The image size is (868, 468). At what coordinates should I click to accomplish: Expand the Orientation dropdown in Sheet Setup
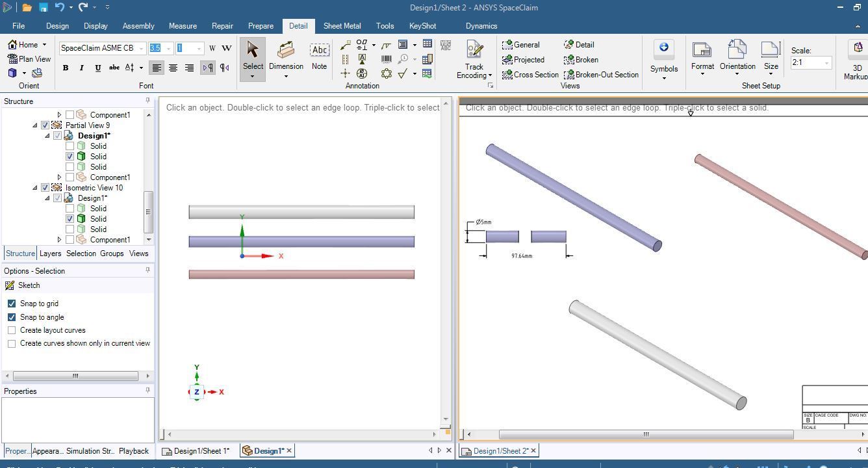pyautogui.click(x=737, y=73)
